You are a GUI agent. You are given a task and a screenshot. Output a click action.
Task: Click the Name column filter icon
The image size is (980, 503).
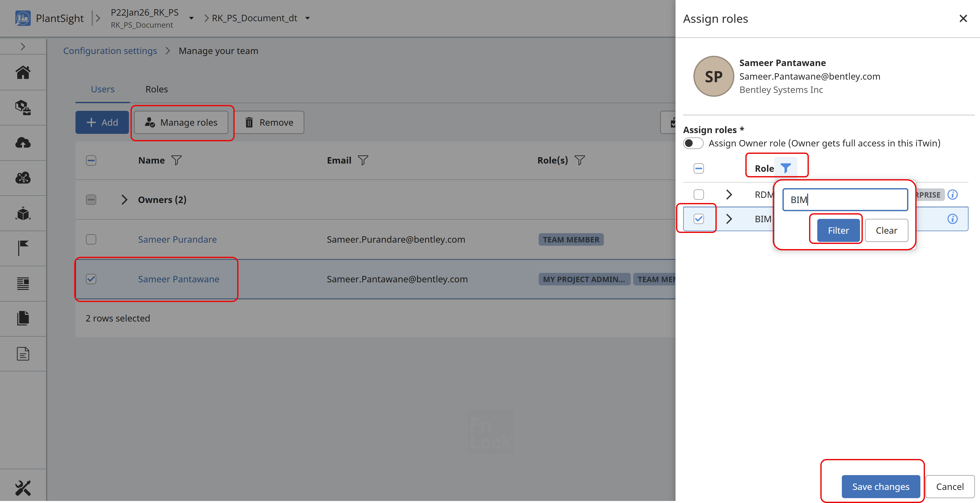pos(177,160)
